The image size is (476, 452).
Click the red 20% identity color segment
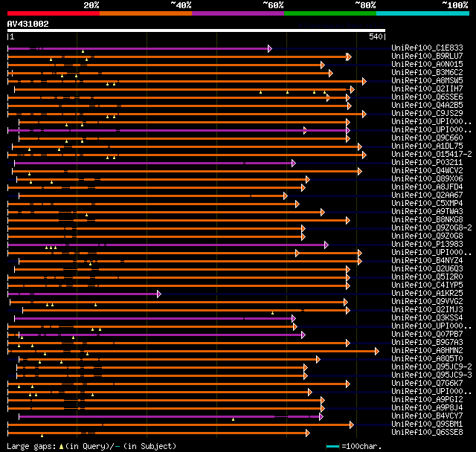tap(54, 13)
